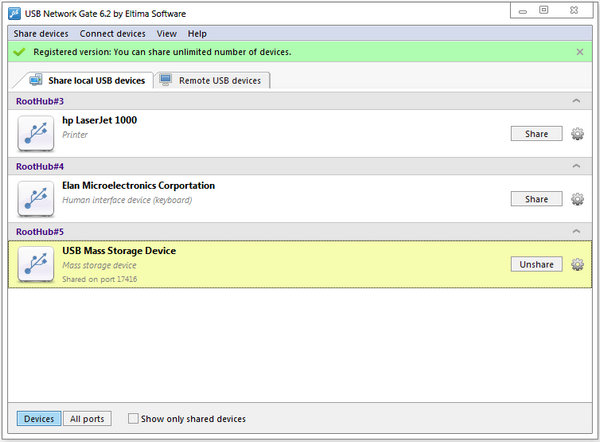Enable Show only shared devices checkbox
Image resolution: width=600 pixels, height=442 pixels.
click(134, 419)
